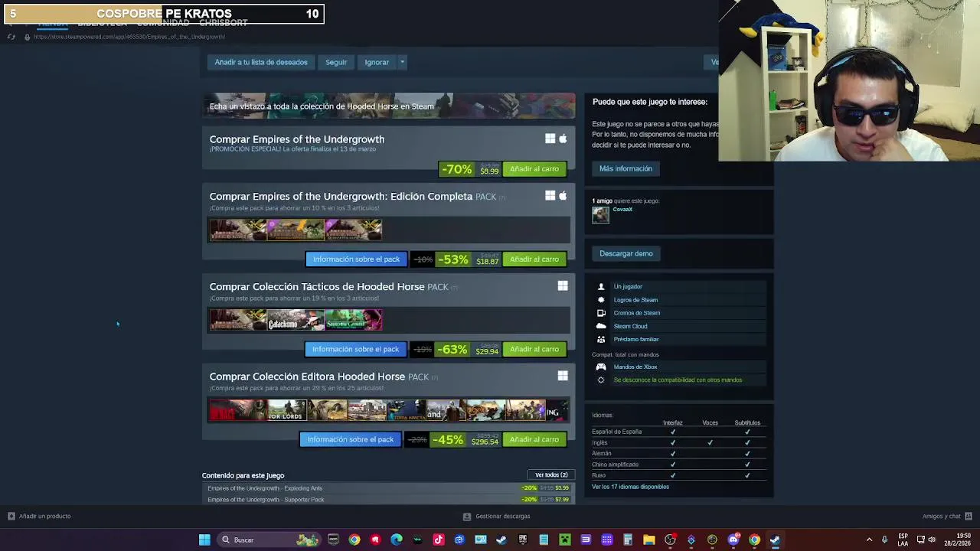
Task: Open Epic Games Launcher from taskbar
Action: (522, 540)
